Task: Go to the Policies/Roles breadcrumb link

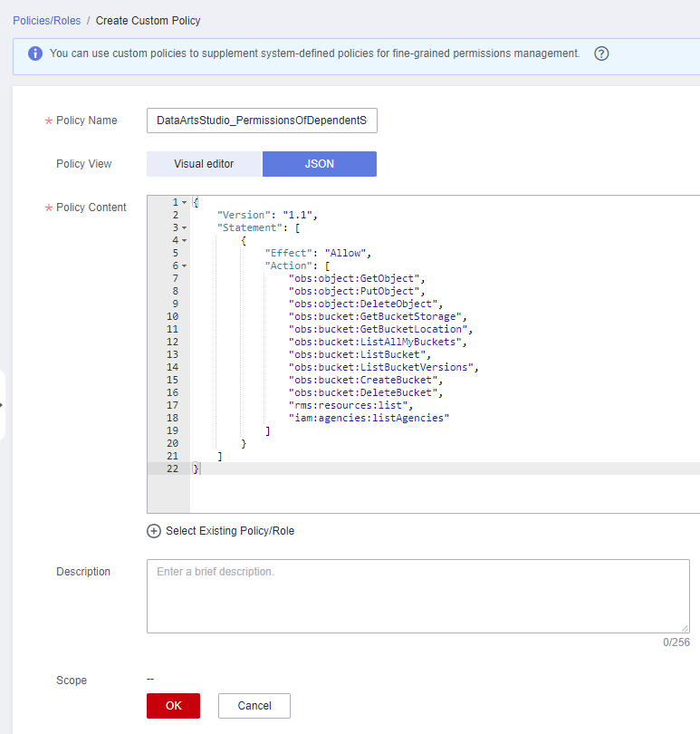Action: (47, 21)
